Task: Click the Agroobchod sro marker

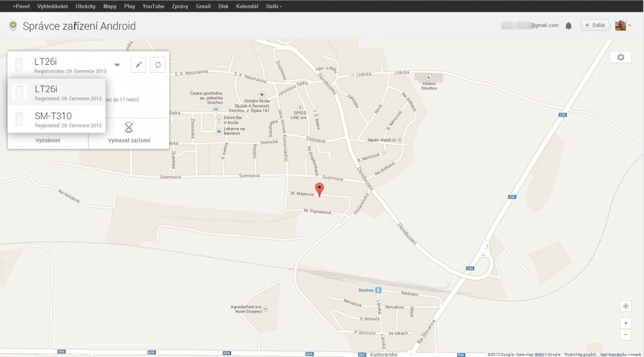Action: pos(265,309)
